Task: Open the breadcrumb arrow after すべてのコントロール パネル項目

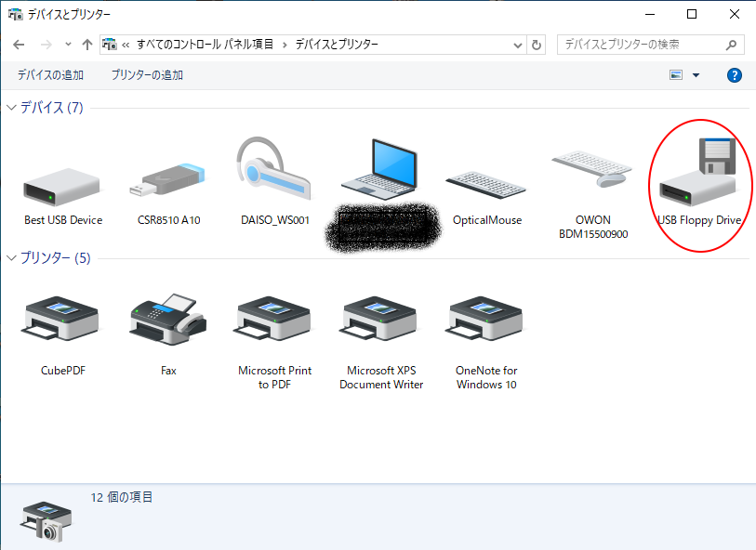Action: [x=285, y=46]
